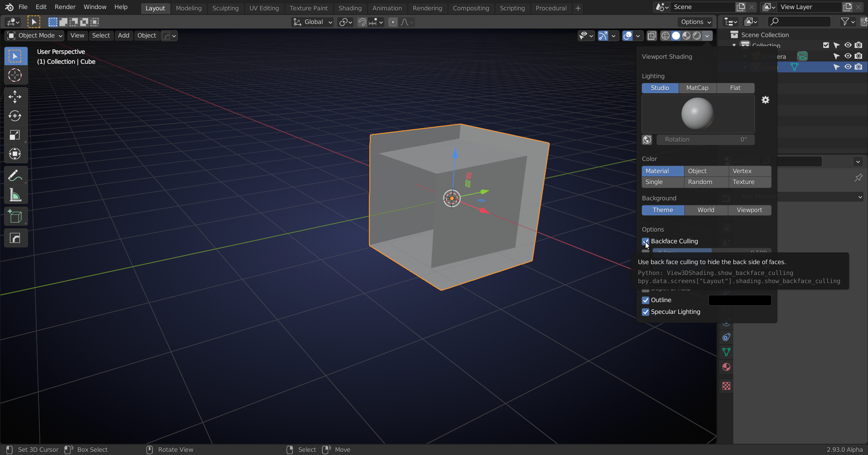Uncheck the Outline option
The width and height of the screenshot is (868, 455).
pyautogui.click(x=646, y=300)
